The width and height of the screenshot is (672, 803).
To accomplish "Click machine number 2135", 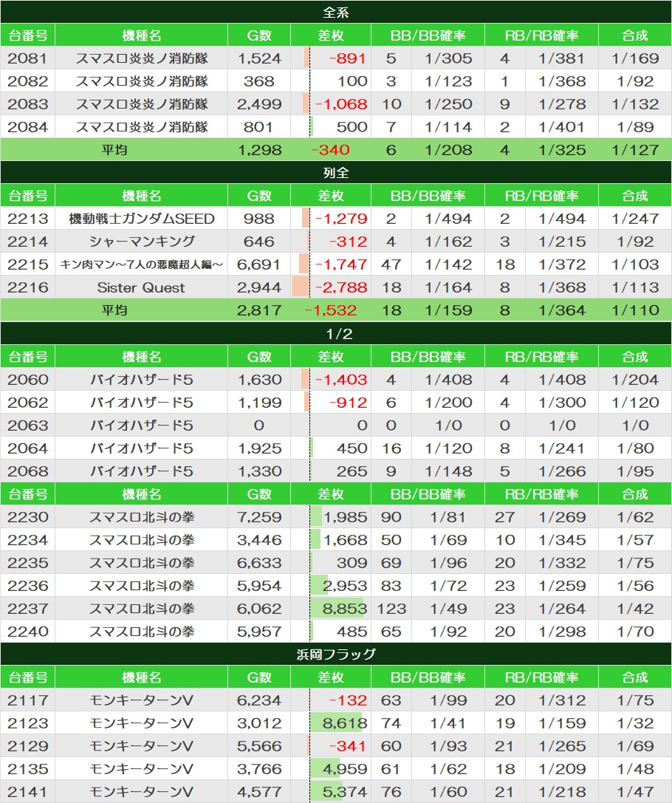I will coord(27,769).
